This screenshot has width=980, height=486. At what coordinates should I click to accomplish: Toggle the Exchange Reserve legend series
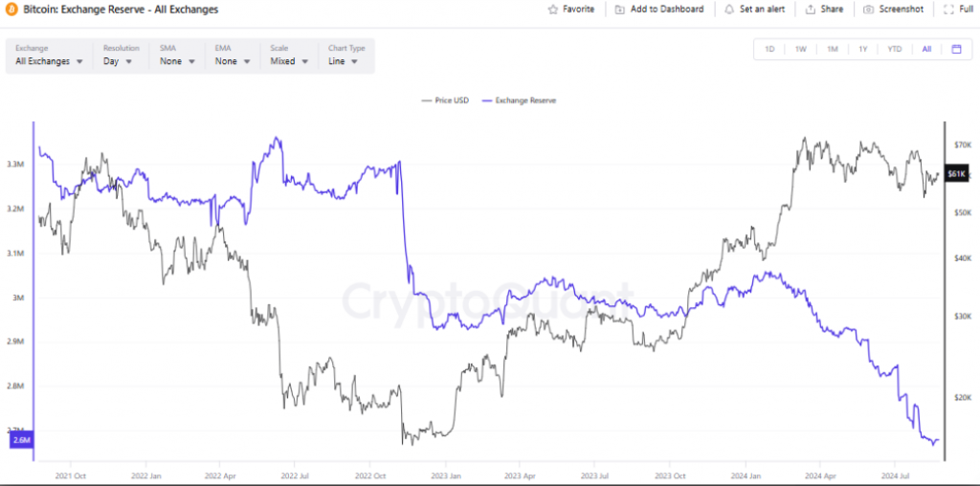pos(519,99)
